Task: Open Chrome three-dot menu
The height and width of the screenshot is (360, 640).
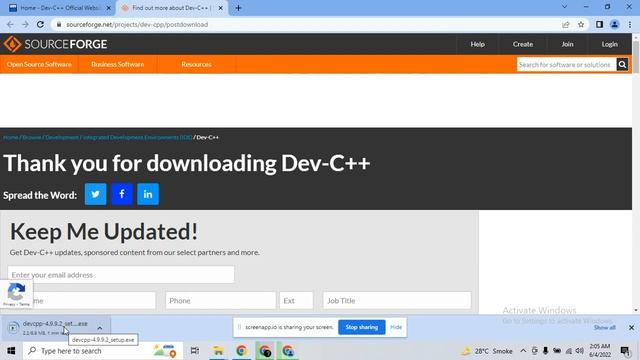Action: pos(630,24)
